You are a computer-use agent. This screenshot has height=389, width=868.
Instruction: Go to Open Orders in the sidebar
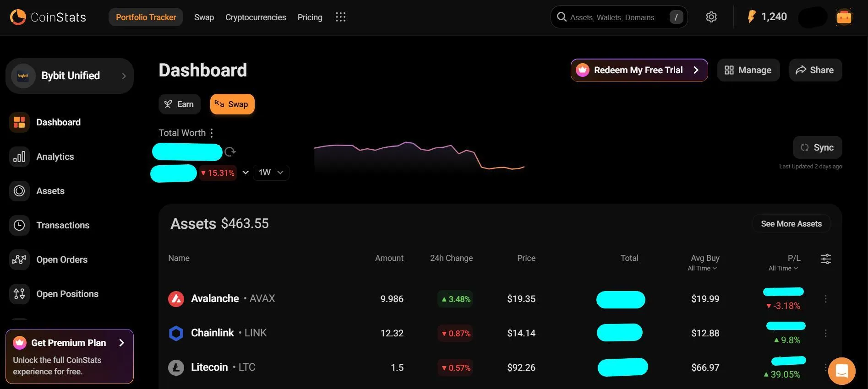[62, 259]
